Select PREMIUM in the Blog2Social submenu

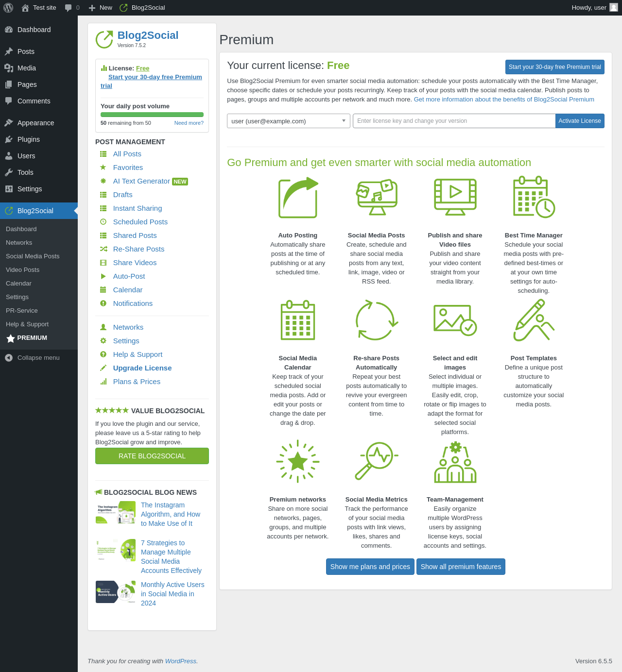click(32, 338)
